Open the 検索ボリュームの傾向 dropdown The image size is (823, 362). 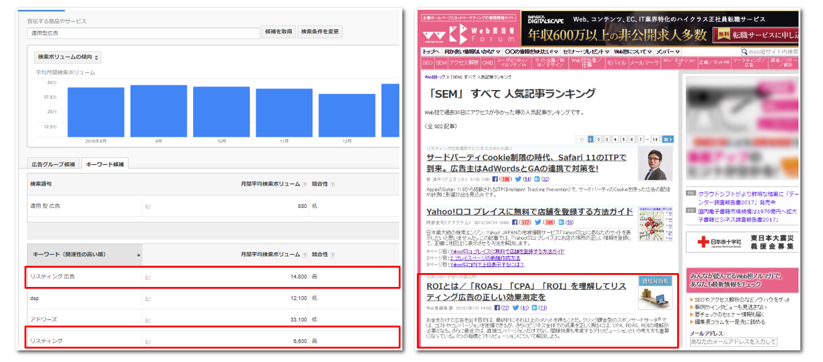click(68, 57)
